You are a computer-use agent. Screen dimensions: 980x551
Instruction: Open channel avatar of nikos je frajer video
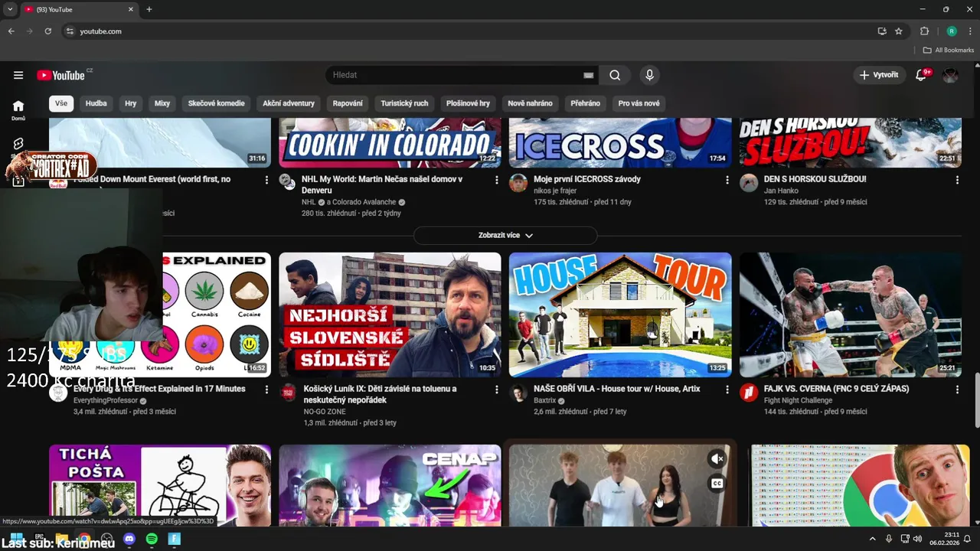518,183
